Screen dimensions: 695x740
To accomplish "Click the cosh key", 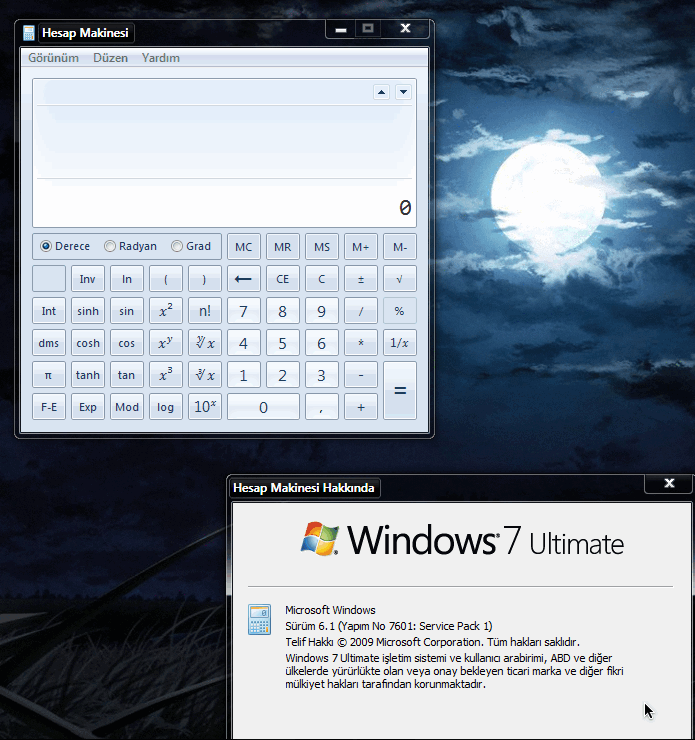I will tap(88, 343).
